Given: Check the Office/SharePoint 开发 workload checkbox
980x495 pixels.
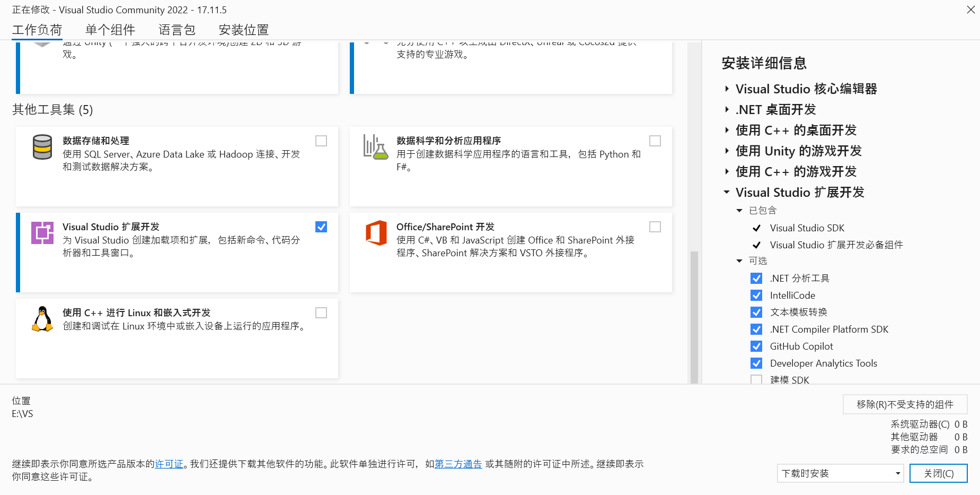Looking at the screenshot, I should click(655, 227).
